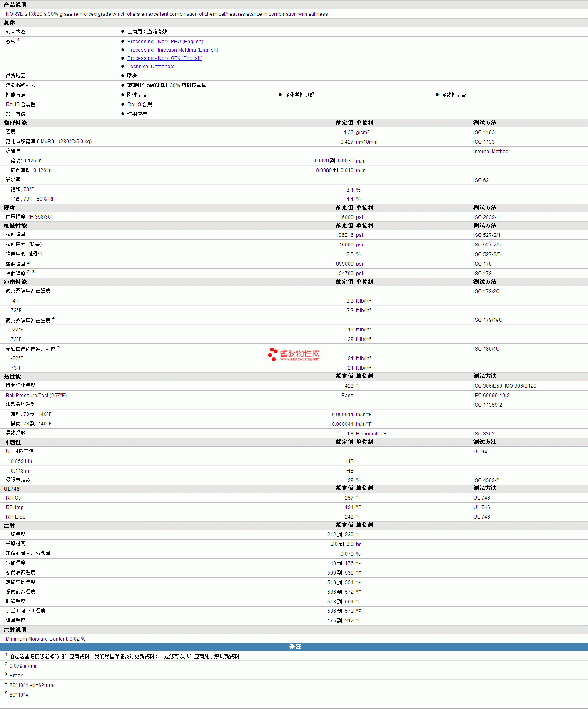Screen dimensions: 588x709
Task: Click the Vicat temperature value 428
Action: click(349, 386)
